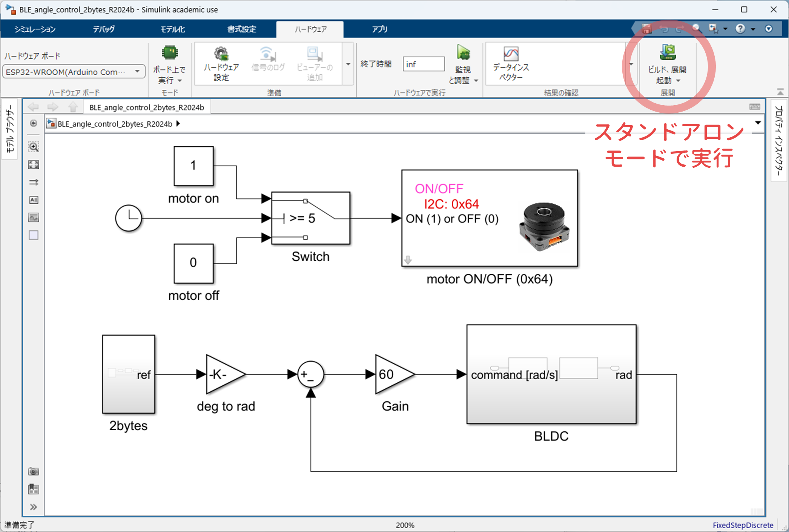The image size is (789, 532).
Task: Click the FixedStepDiscrete solver link
Action: (x=743, y=525)
